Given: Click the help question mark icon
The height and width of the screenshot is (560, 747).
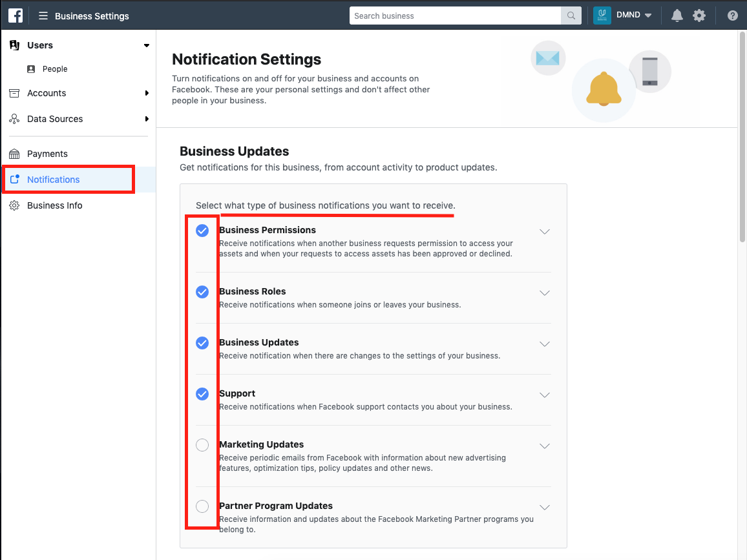Looking at the screenshot, I should point(732,16).
